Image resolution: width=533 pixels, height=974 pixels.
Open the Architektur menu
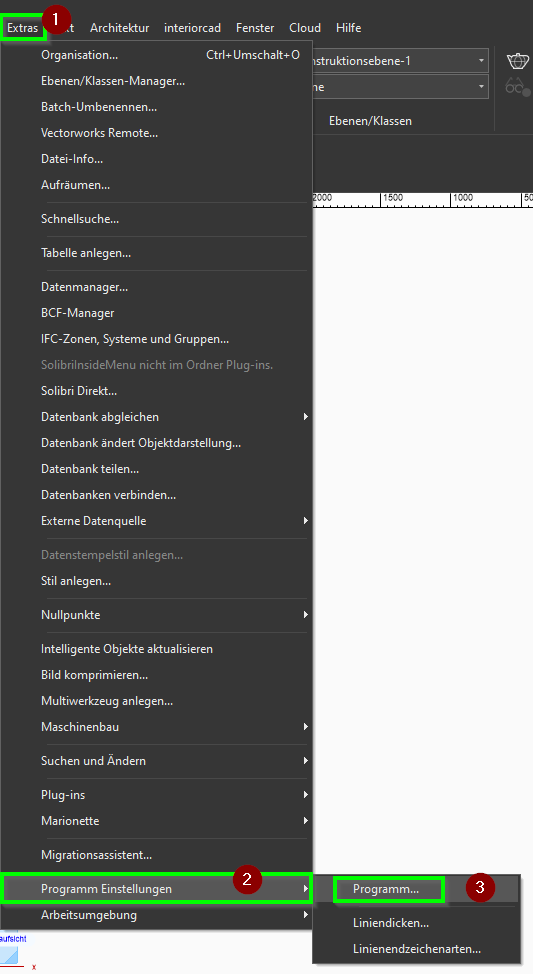point(119,28)
